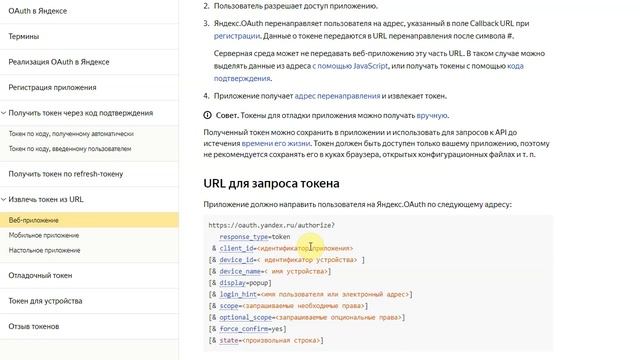The image size is (640, 360).
Task: Select 'Мобильное приложение' in the sidebar
Action: click(44, 236)
